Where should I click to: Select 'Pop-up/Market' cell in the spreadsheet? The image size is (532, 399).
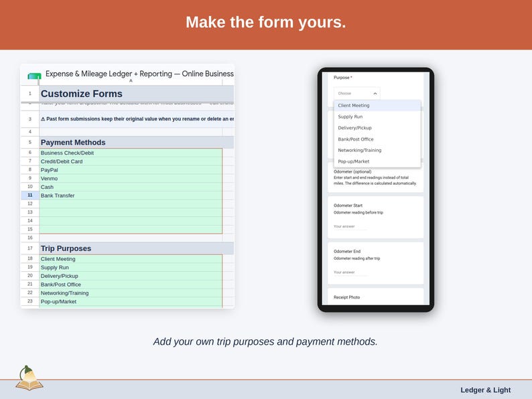click(131, 301)
